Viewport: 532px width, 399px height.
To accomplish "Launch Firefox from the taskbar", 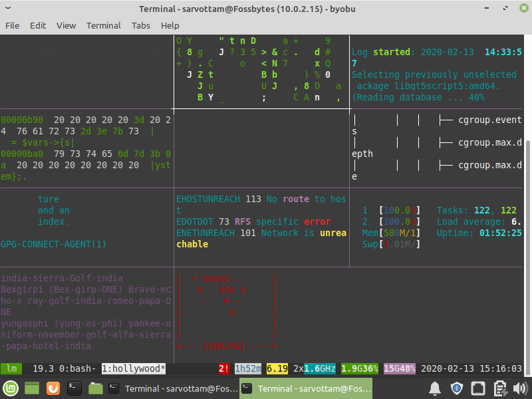I will tap(53, 388).
